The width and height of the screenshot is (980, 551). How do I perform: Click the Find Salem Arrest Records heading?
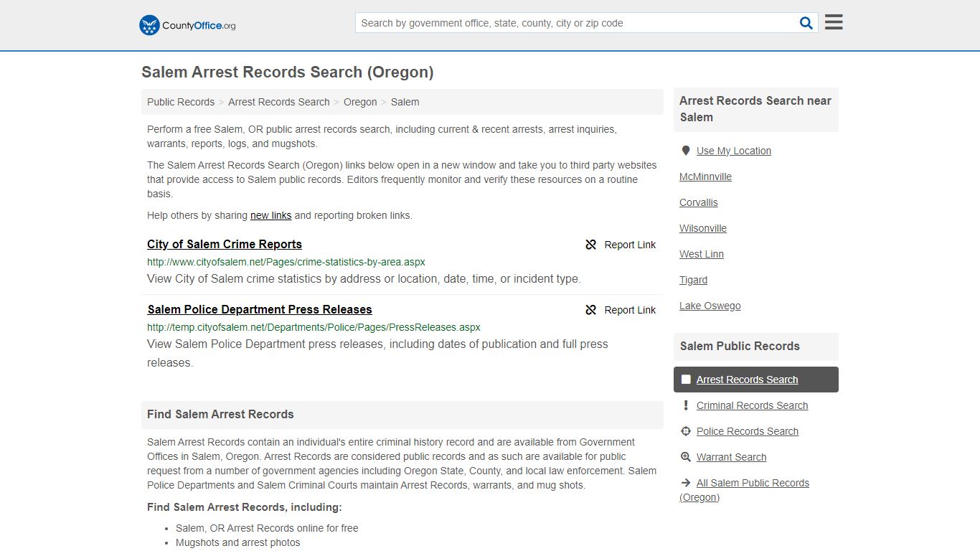[220, 414]
